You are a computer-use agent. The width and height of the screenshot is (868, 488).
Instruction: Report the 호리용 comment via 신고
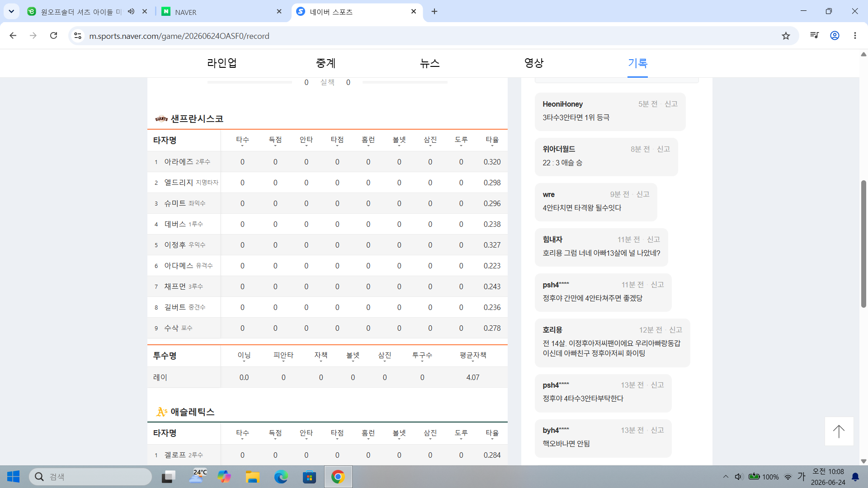click(x=675, y=330)
